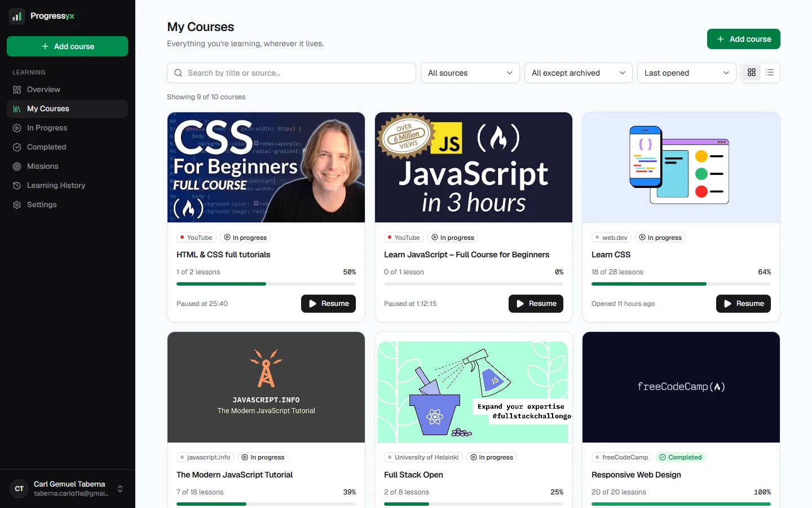
Task: Open the Last opened sort dropdown
Action: [x=687, y=73]
